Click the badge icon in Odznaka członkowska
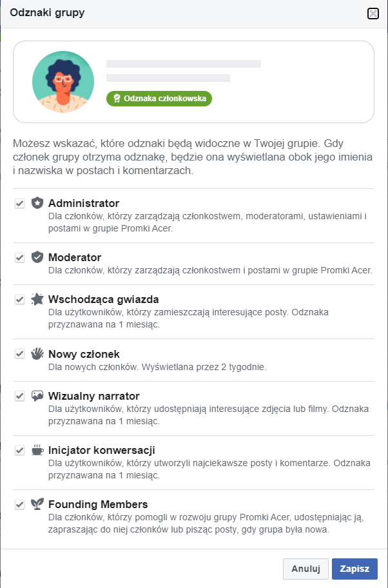The height and width of the screenshot is (588, 388). (x=117, y=98)
